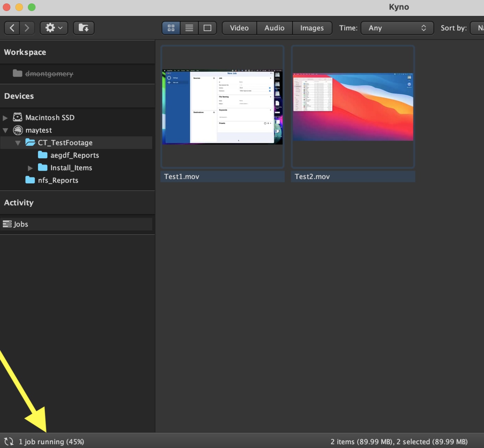Toggle the Audio filter
Viewport: 484px width, 448px height.
(274, 28)
